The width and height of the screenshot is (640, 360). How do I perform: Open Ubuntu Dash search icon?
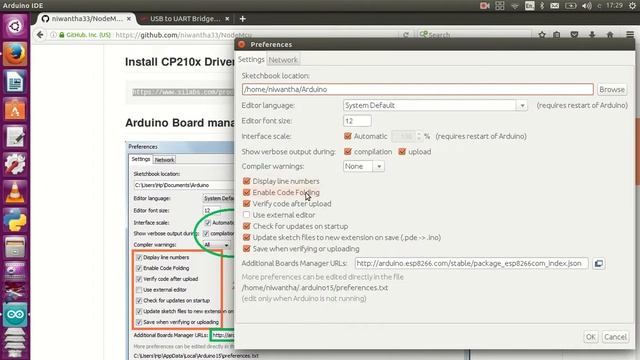click(x=15, y=27)
